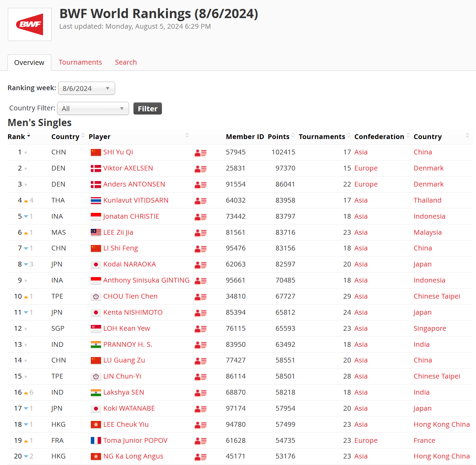Click the Men's Singles heading
Image resolution: width=476 pixels, height=465 pixels.
tap(40, 123)
